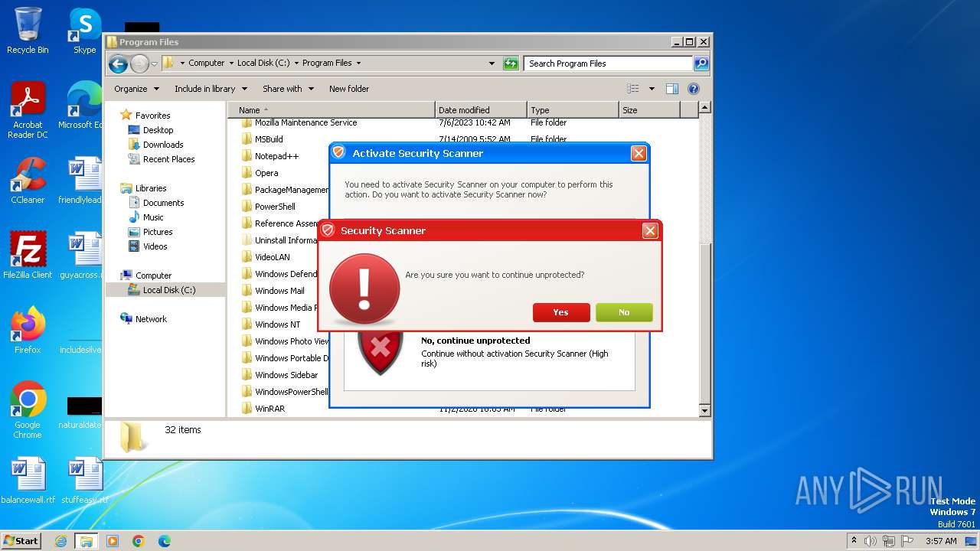Select Favorites in navigation pane
This screenshot has height=551, width=980.
tap(152, 116)
